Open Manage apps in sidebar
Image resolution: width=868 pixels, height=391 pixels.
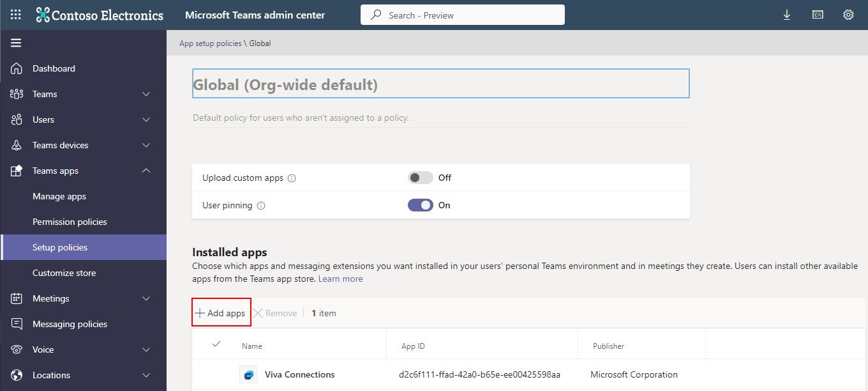59,196
